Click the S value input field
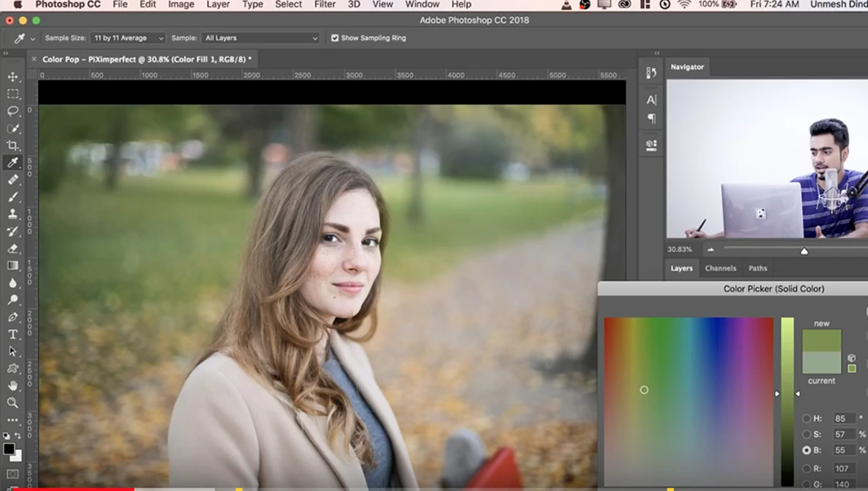The height and width of the screenshot is (491, 868). [845, 435]
